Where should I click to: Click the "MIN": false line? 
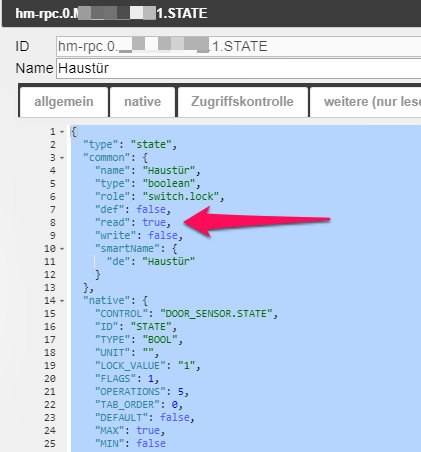tap(130, 444)
